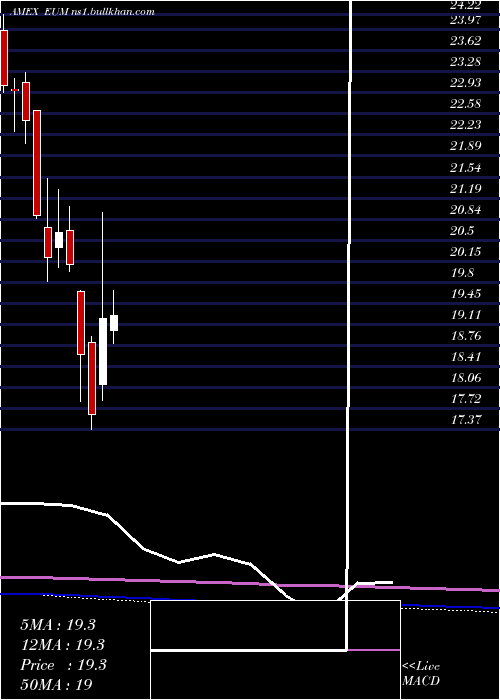Click the 19.45 price axis label

pos(465,294)
